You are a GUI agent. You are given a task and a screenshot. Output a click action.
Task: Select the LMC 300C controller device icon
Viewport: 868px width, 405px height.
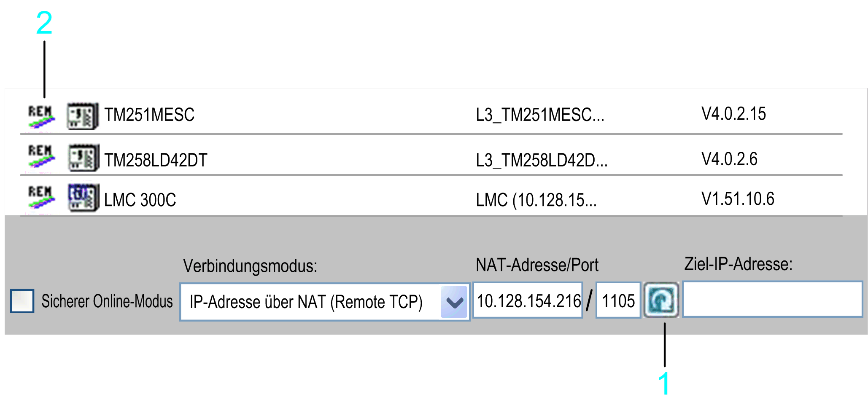pos(83,197)
